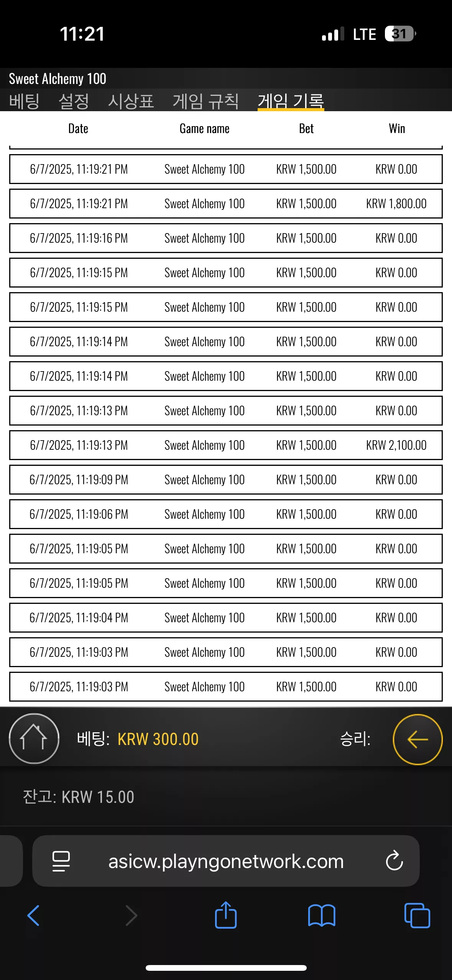This screenshot has height=980, width=452.
Task: Tap the home icon button
Action: pyautogui.click(x=34, y=738)
